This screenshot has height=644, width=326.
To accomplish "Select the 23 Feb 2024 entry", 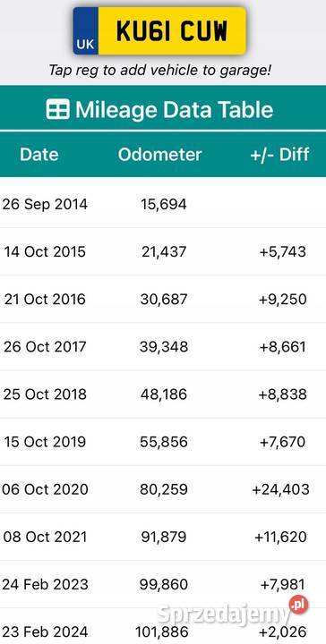I will (x=163, y=627).
